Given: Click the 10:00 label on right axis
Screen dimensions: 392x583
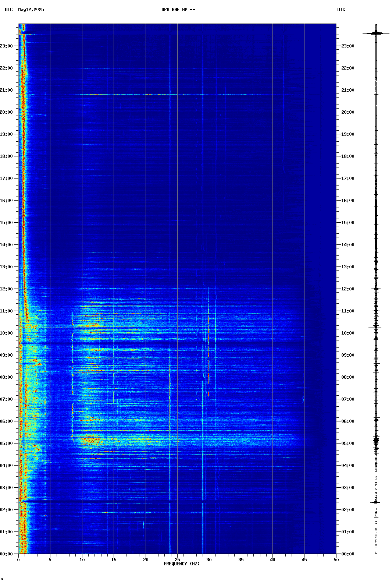Looking at the screenshot, I should click(348, 333).
